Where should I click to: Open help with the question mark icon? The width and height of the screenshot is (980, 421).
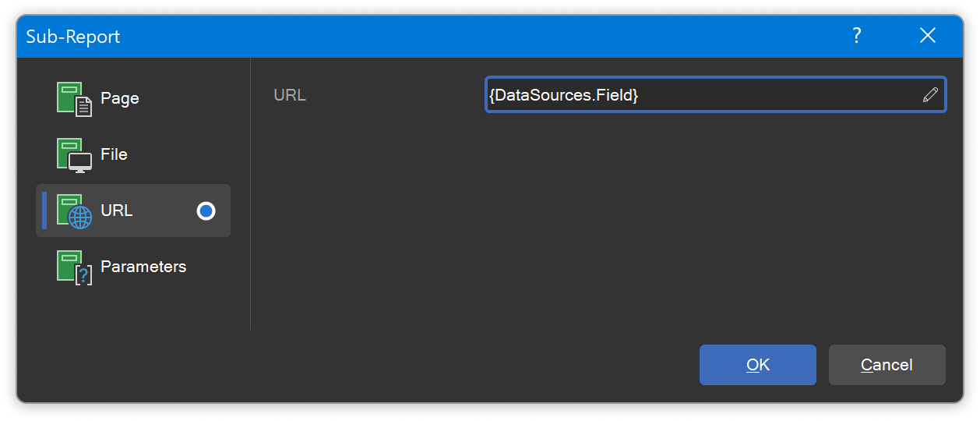tap(856, 36)
